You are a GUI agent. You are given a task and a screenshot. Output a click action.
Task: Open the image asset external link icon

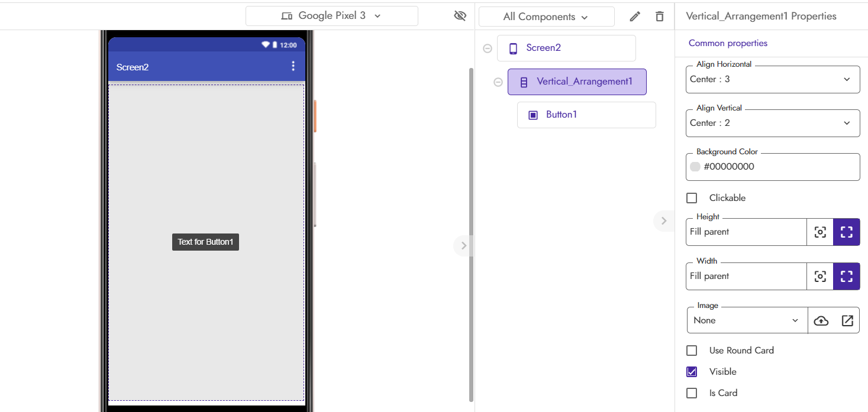point(847,320)
